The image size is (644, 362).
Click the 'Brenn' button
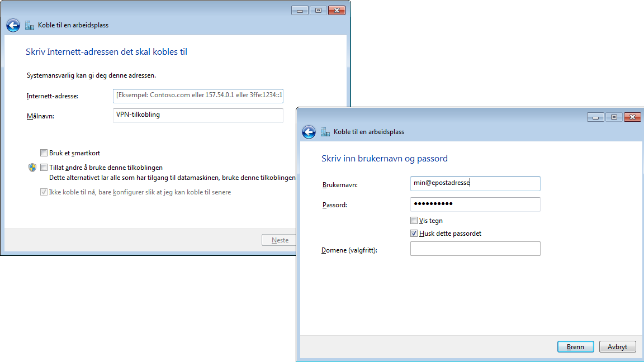click(575, 346)
